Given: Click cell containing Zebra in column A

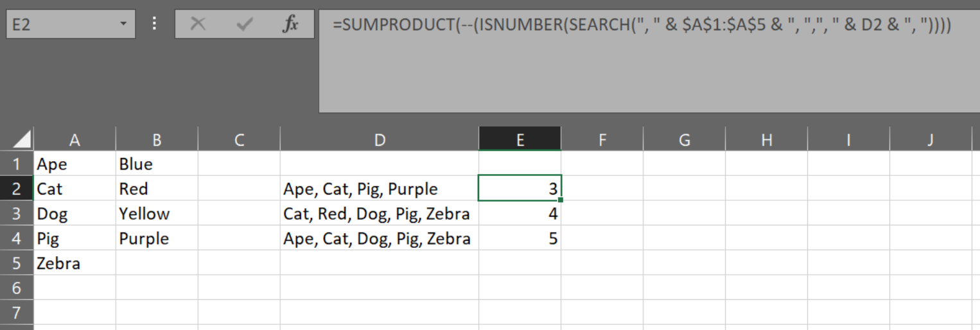Looking at the screenshot, I should pos(74,263).
